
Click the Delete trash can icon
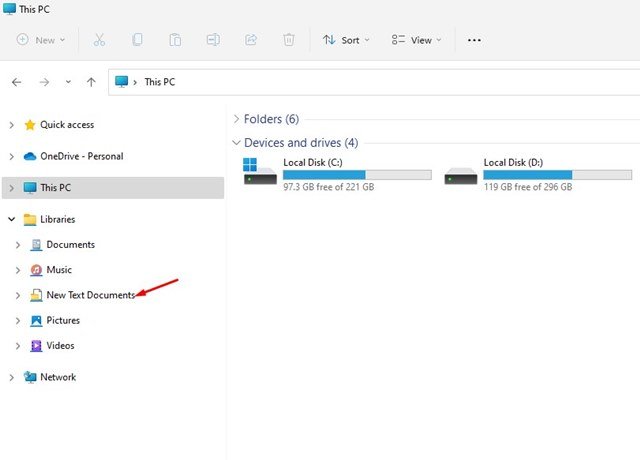(289, 40)
